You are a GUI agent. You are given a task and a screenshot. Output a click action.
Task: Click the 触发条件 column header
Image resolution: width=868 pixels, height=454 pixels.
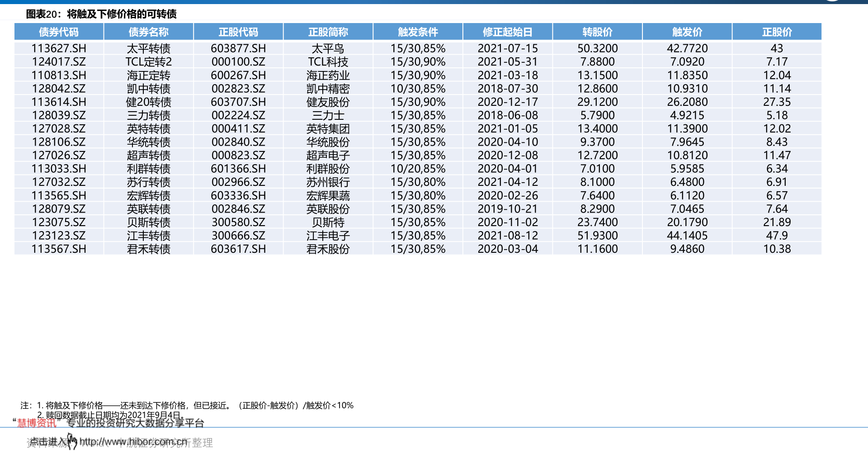[x=417, y=32]
